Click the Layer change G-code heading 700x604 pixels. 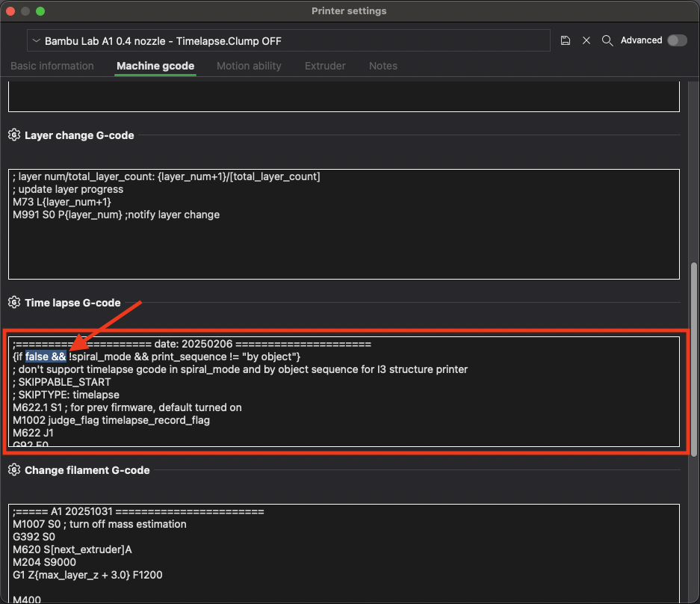[x=79, y=135]
